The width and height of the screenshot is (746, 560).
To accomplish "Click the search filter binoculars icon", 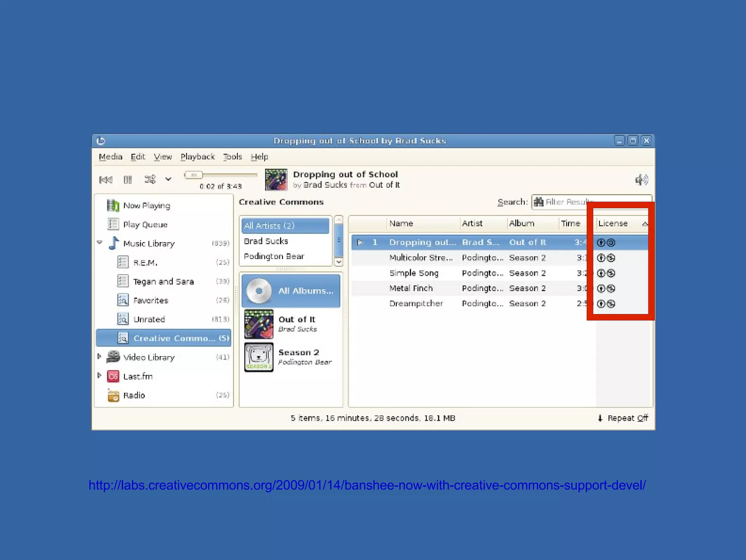I will point(538,202).
